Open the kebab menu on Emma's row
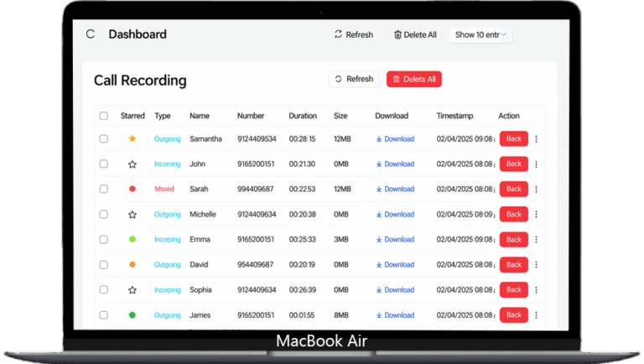 point(537,240)
